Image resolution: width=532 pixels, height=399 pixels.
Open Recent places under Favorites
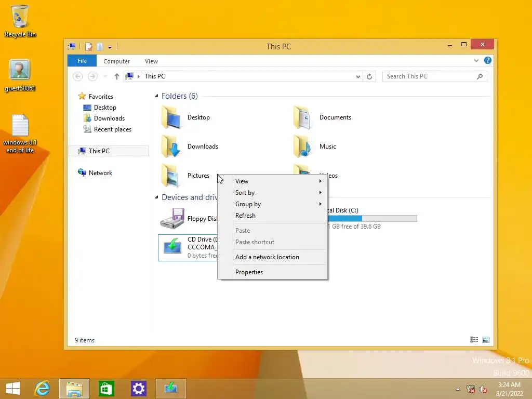tap(107, 129)
